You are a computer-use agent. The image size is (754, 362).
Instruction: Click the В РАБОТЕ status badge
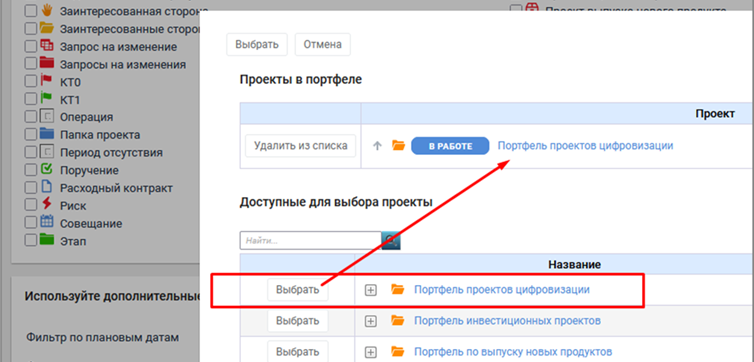tap(450, 146)
